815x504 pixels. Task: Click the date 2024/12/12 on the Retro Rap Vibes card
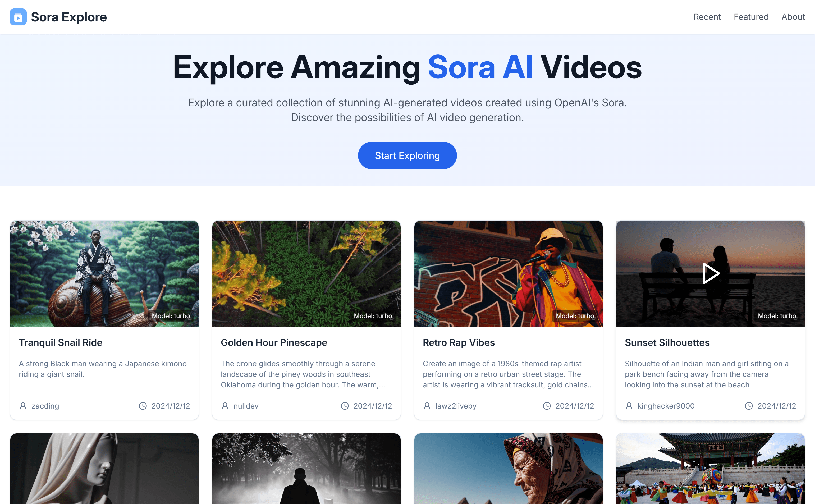coord(575,406)
